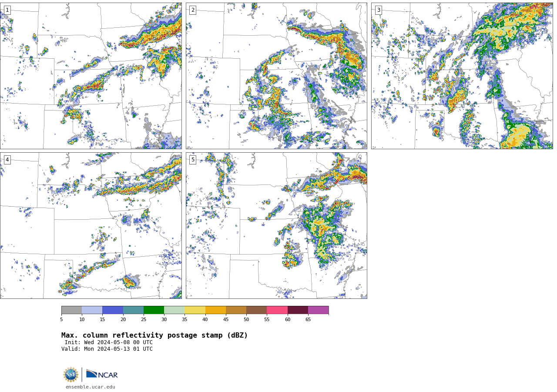Open ensemble member 5 reflectivity panel

point(276,225)
